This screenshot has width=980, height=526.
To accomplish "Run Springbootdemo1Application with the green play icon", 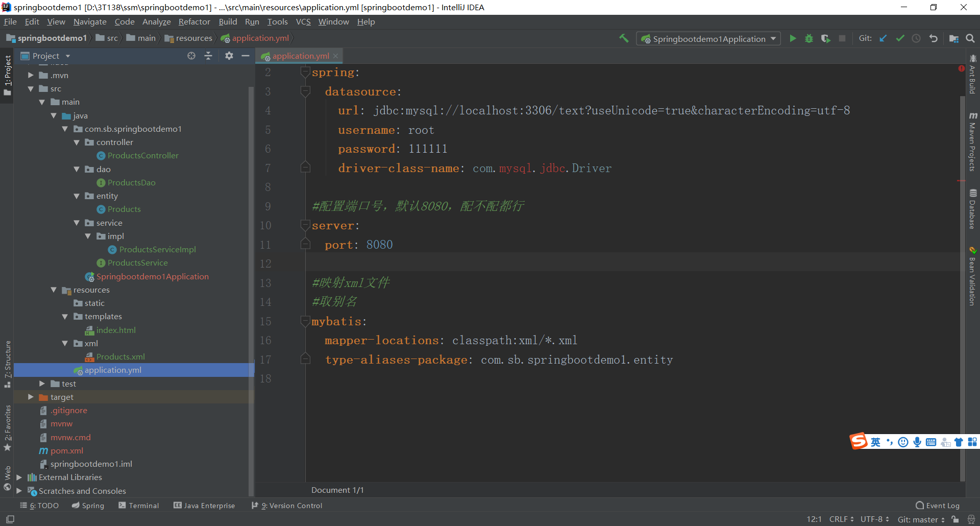I will click(793, 38).
